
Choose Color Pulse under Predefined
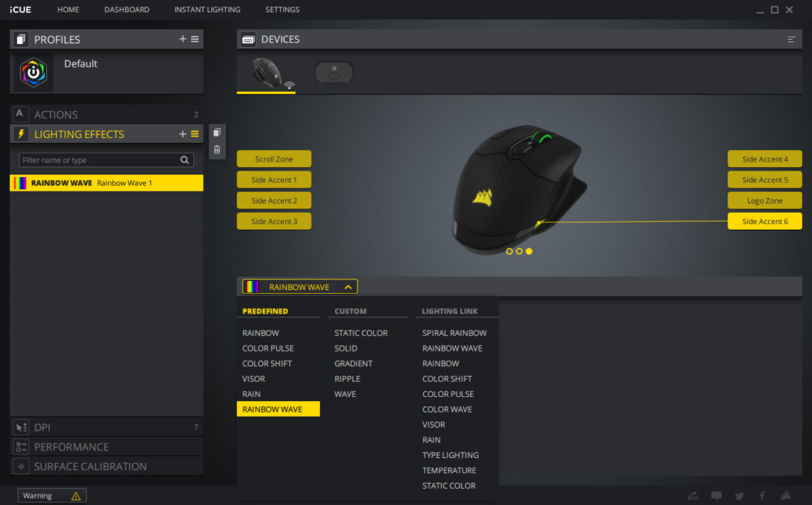[268, 348]
